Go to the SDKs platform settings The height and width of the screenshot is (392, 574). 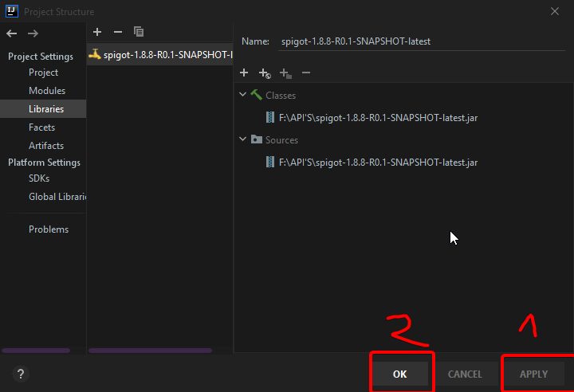click(x=39, y=178)
